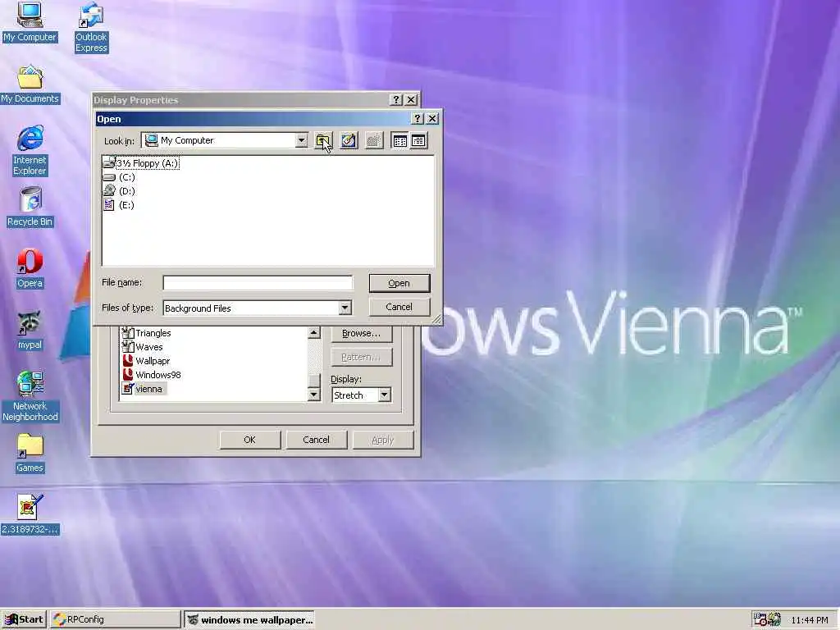Expand the Files of type dropdown
The image size is (840, 630).
(345, 308)
